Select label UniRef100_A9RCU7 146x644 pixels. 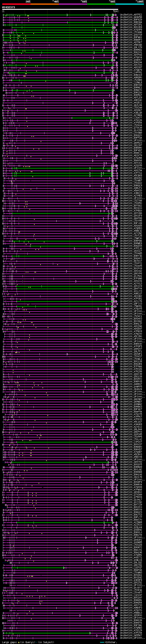click(131, 294)
